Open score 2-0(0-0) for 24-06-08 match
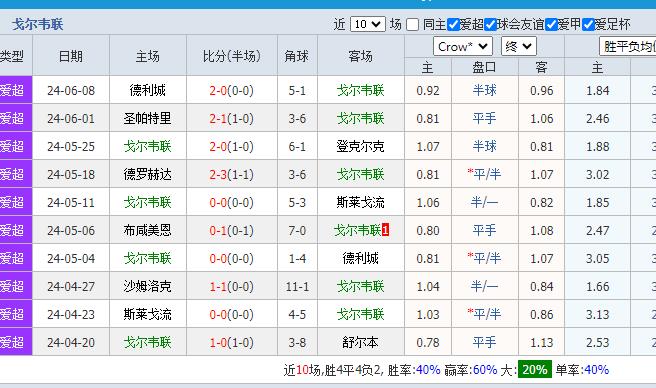This screenshot has height=388, width=656. click(232, 90)
